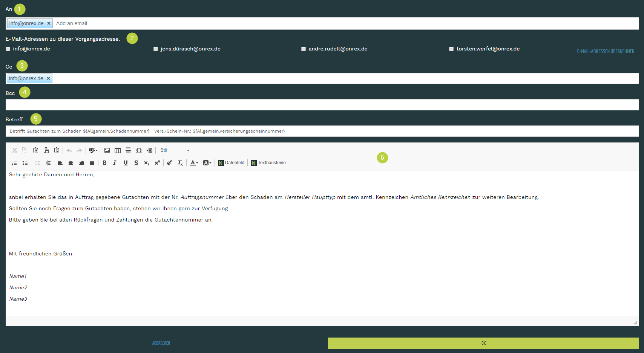Open the text color picker

coord(194,163)
